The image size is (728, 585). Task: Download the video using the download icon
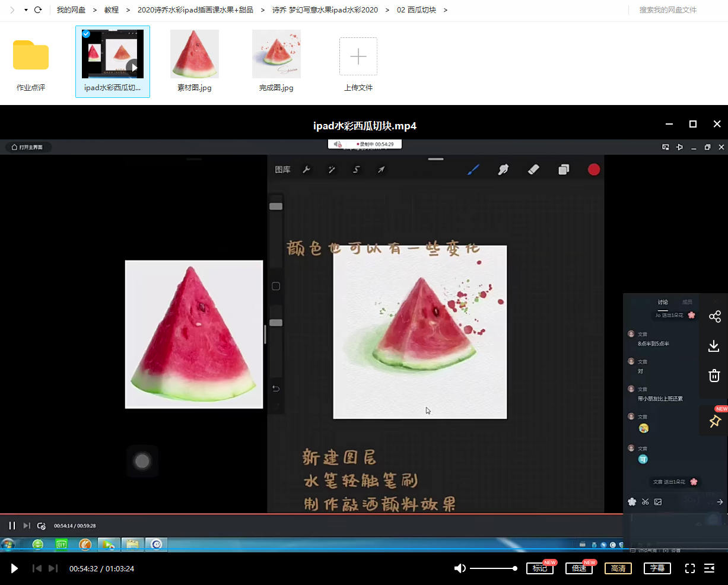click(714, 346)
